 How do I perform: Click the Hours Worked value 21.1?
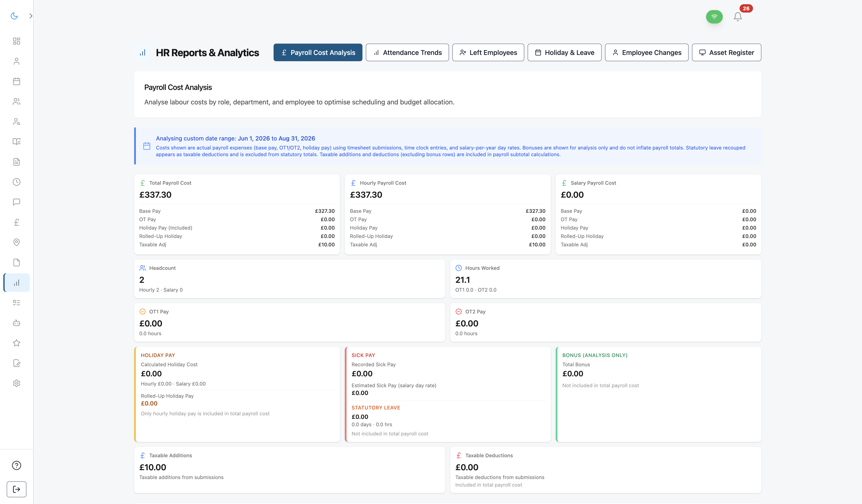[x=462, y=280]
